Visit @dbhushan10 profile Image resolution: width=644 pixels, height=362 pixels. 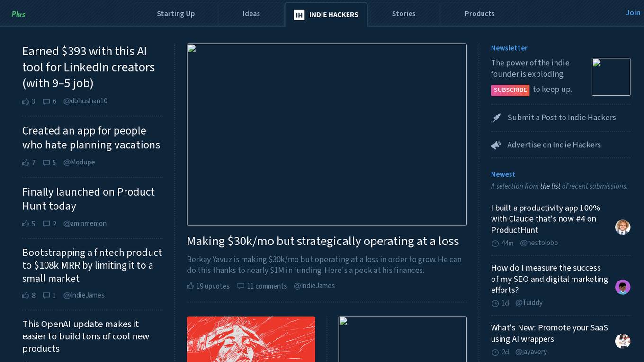[x=85, y=101]
